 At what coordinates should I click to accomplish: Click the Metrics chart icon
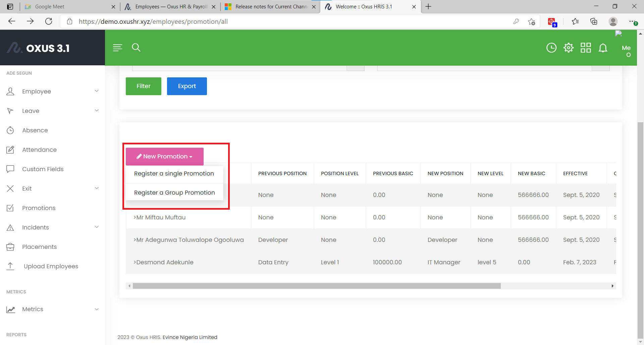10,309
